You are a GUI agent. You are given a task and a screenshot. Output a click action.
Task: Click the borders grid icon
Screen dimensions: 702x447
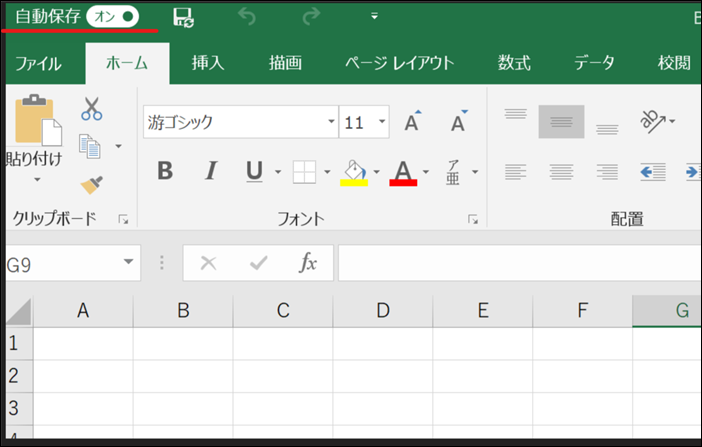(304, 172)
